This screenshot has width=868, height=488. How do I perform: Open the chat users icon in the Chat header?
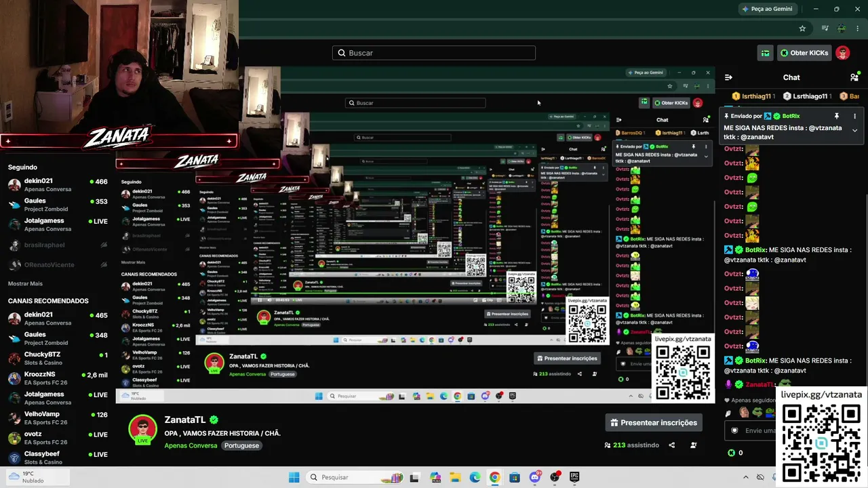(x=854, y=77)
